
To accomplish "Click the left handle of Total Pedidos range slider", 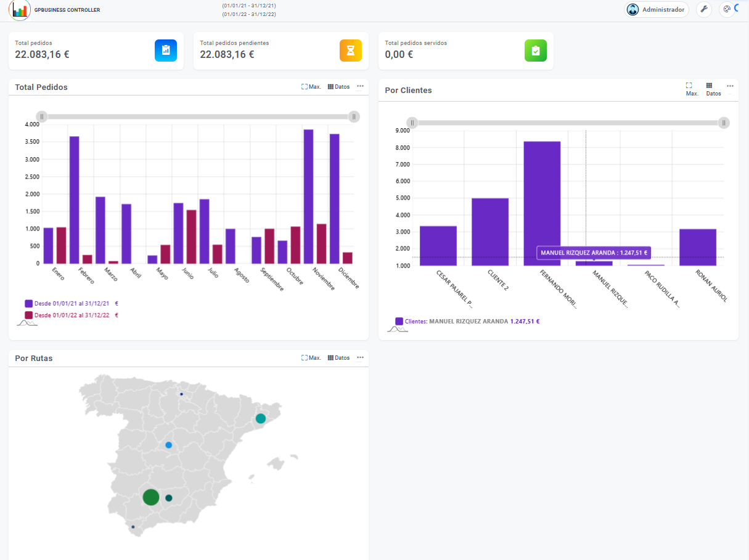I will 41,116.
